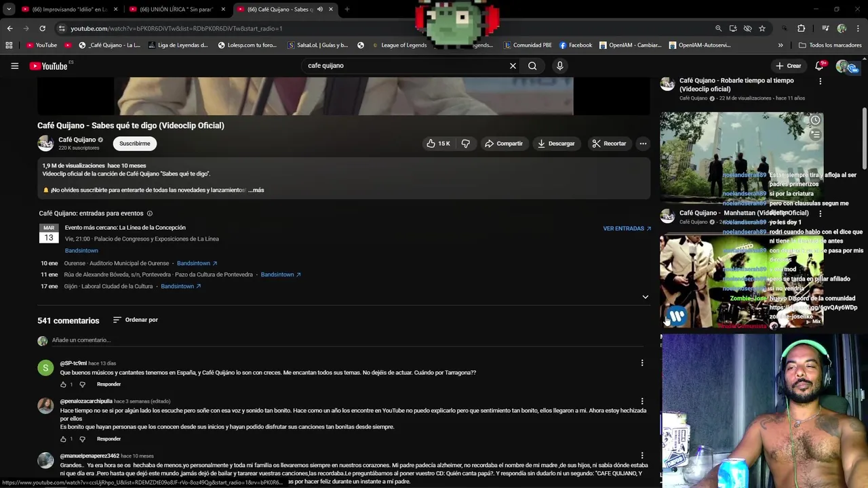Open tab search dropdown arrow
Screen dimensions: 868x488
9,9
